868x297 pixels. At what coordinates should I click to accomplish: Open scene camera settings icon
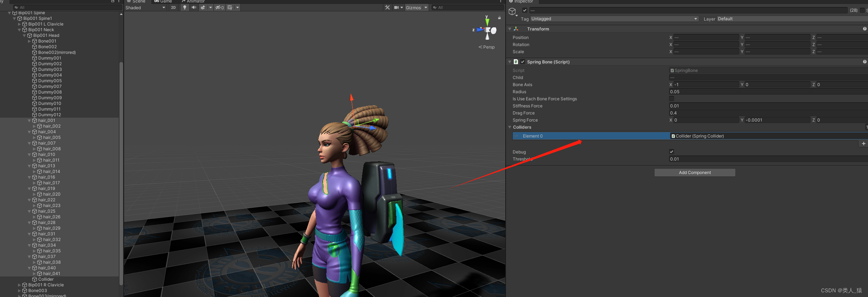tap(396, 7)
